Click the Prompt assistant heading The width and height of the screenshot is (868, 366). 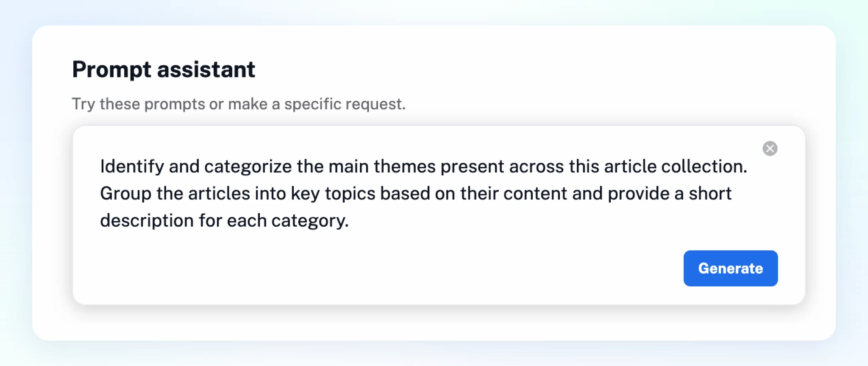click(x=164, y=70)
